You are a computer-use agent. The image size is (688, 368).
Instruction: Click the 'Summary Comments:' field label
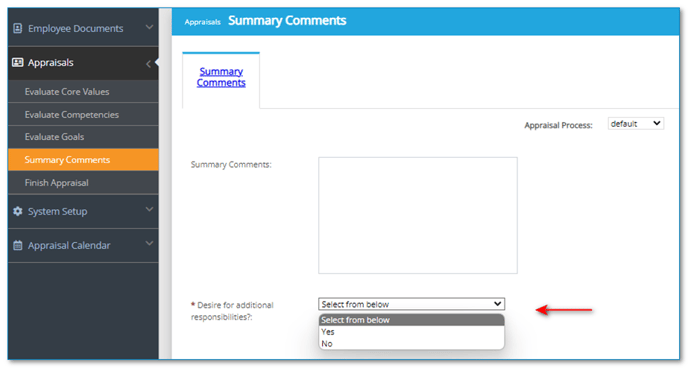point(231,164)
